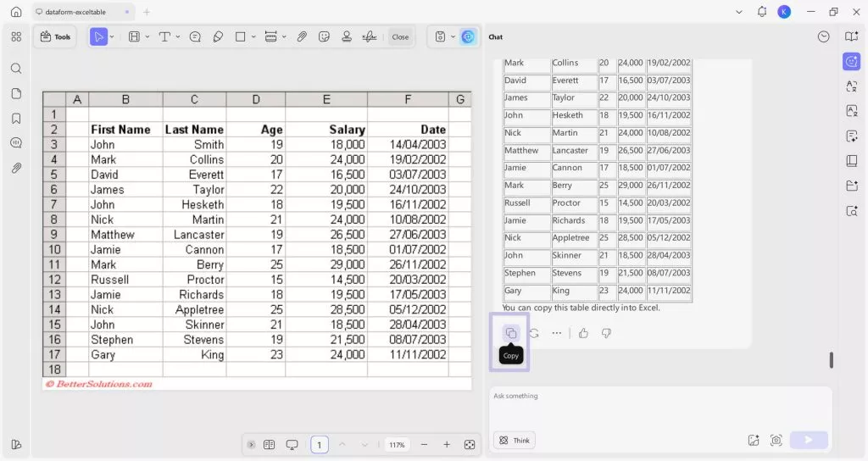Expand the shape tool dropdown

253,37
